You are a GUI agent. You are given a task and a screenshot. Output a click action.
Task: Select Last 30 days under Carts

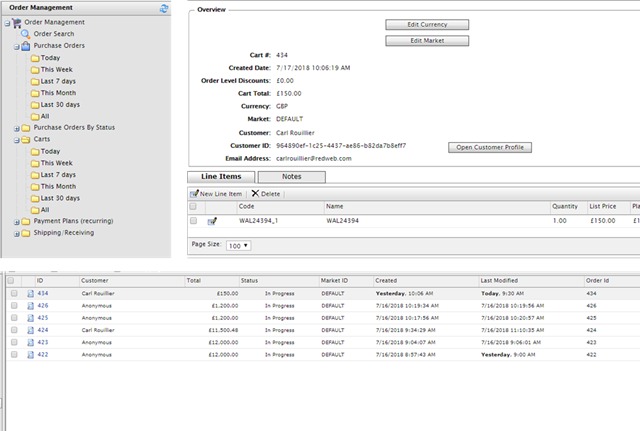(x=58, y=198)
